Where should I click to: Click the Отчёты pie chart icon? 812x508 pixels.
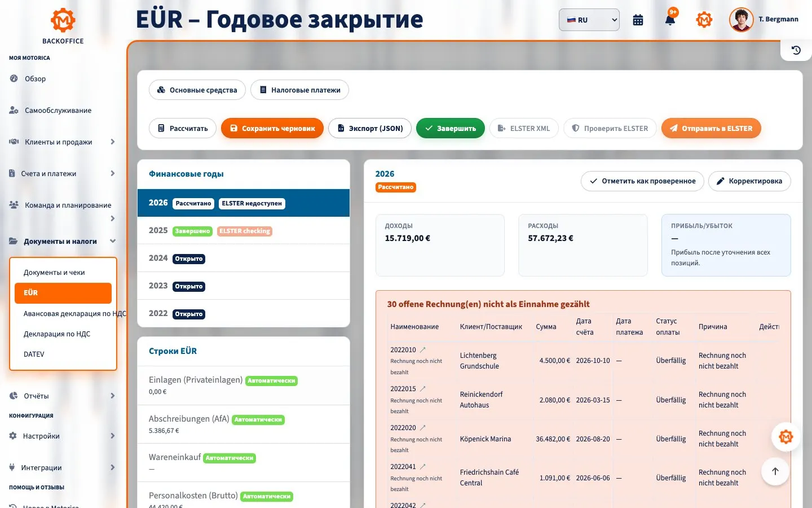click(14, 396)
